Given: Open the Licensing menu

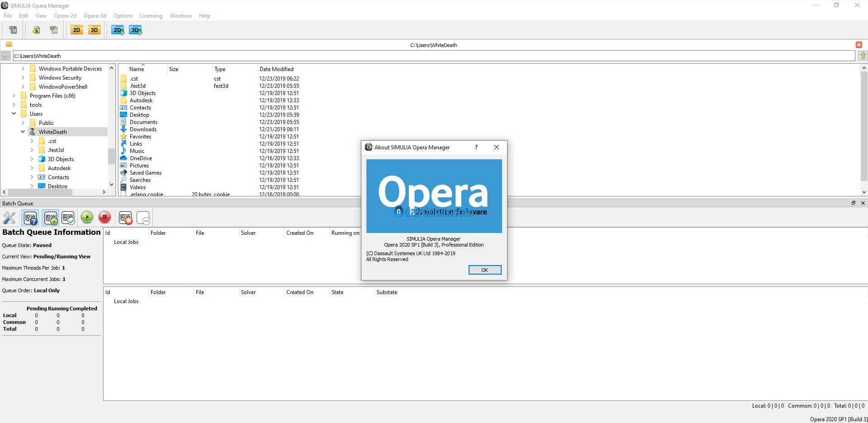Looking at the screenshot, I should pyautogui.click(x=151, y=15).
